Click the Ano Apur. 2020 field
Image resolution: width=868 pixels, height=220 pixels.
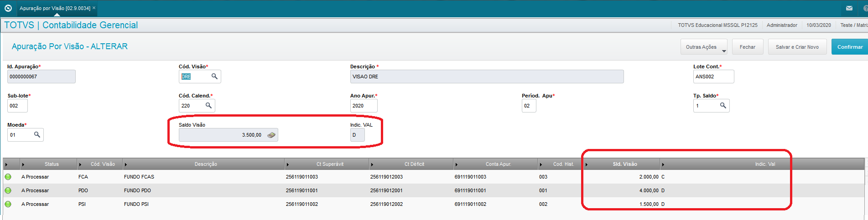[x=364, y=106]
